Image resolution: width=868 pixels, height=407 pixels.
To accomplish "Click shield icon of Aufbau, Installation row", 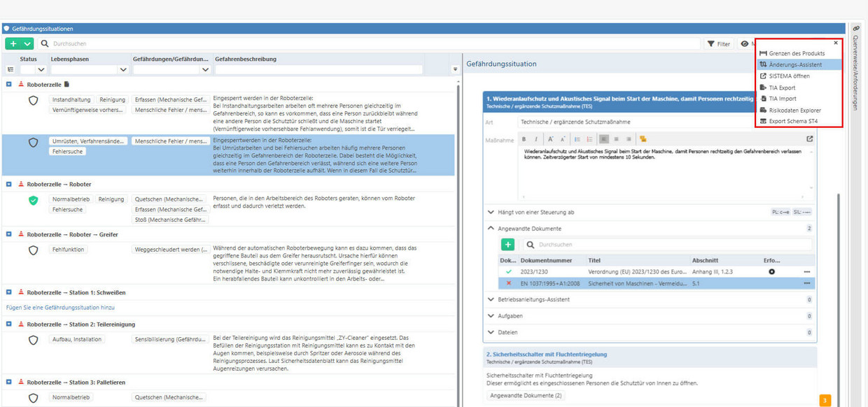I will click(33, 341).
